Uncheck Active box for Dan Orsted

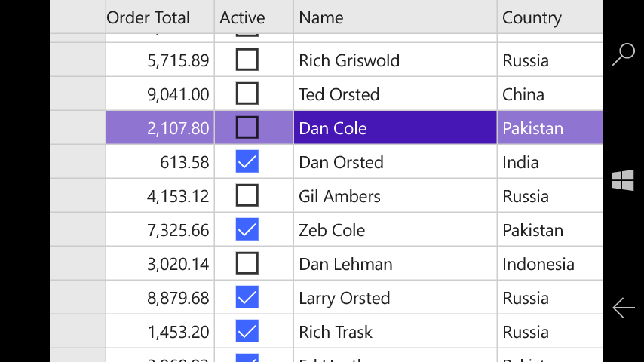pyautogui.click(x=247, y=161)
